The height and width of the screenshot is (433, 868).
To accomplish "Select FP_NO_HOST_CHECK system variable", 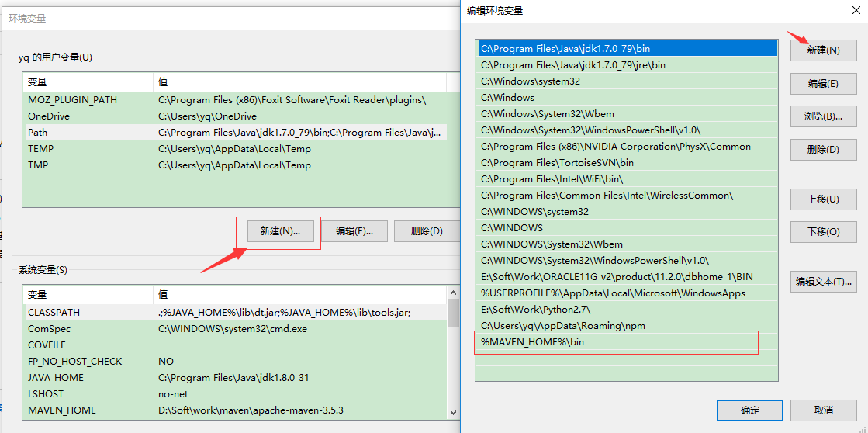I will 235,361.
